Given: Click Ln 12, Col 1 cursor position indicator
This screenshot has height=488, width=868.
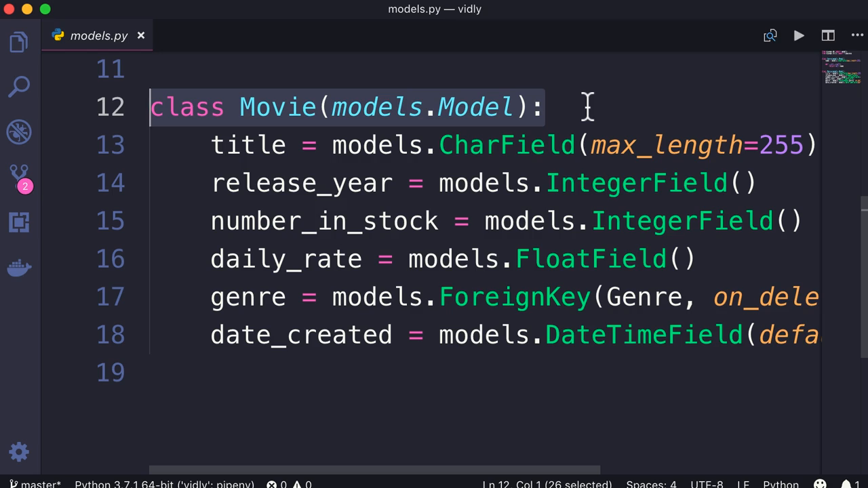Looking at the screenshot, I should tap(547, 484).
